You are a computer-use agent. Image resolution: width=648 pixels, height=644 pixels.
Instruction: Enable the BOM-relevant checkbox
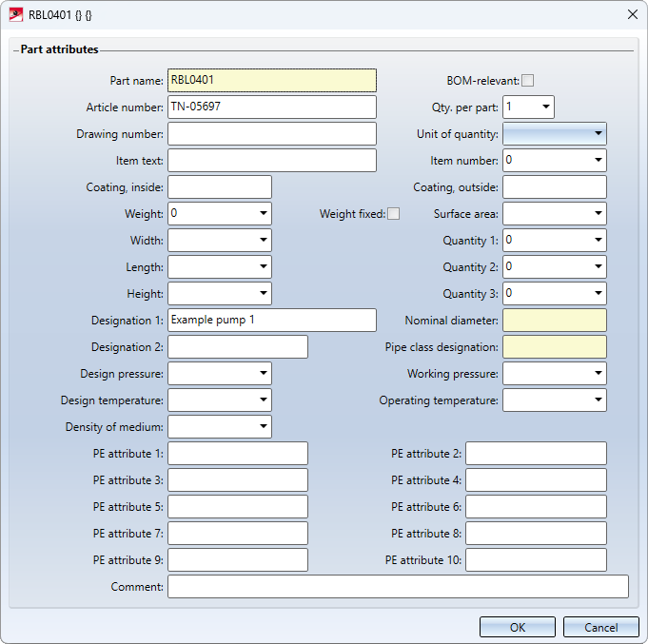tap(527, 80)
